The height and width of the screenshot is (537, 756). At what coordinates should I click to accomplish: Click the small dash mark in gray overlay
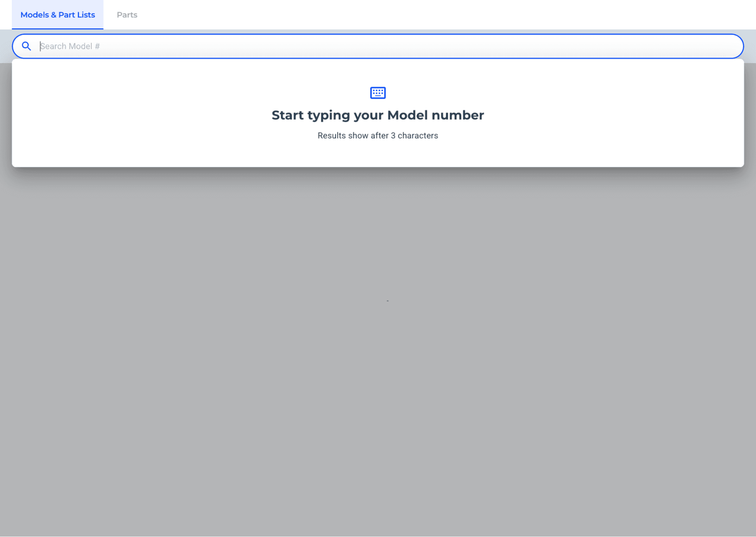coord(387,301)
